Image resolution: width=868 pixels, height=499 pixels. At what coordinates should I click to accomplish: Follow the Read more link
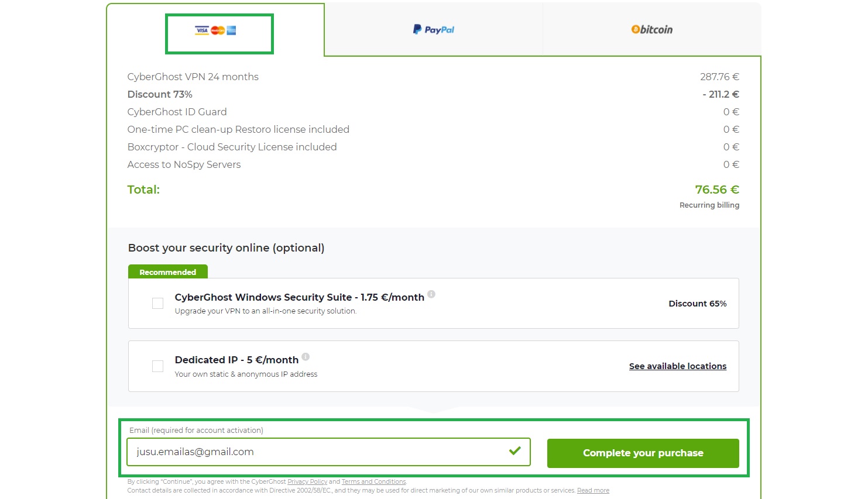(593, 491)
